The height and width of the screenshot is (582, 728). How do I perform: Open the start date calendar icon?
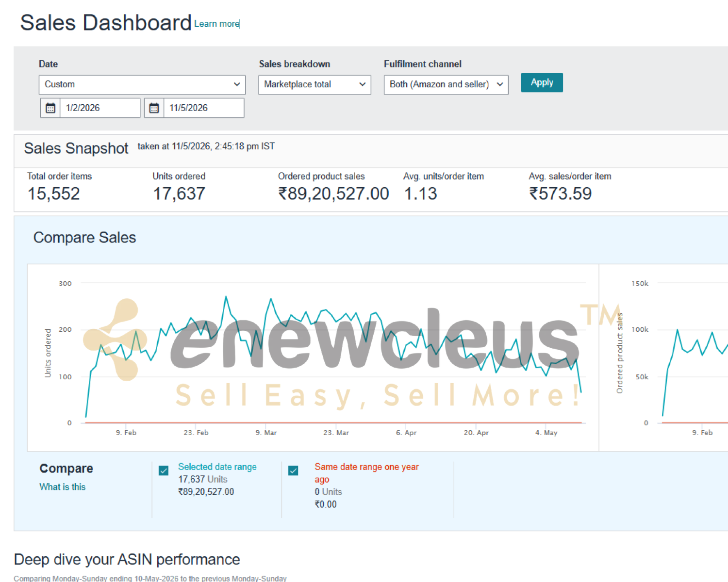point(50,108)
